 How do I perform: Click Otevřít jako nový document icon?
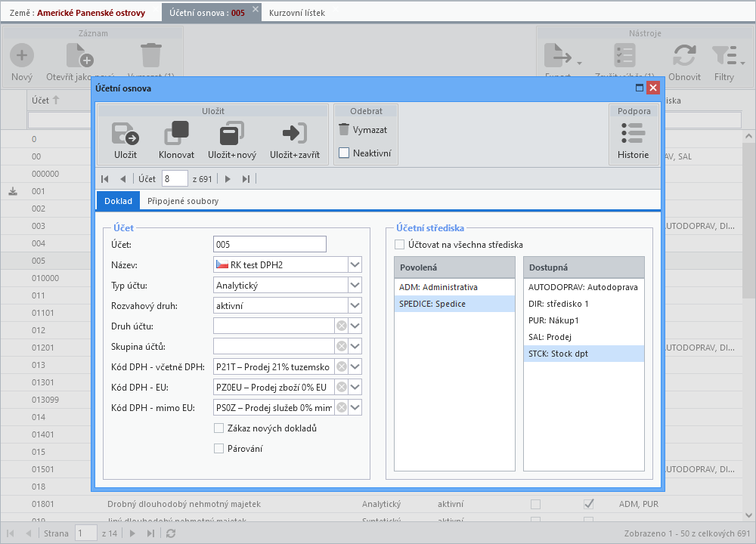tap(79, 55)
